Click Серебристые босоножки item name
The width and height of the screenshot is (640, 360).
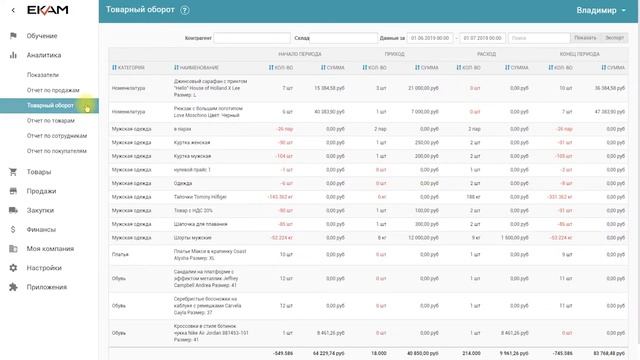pos(207,306)
